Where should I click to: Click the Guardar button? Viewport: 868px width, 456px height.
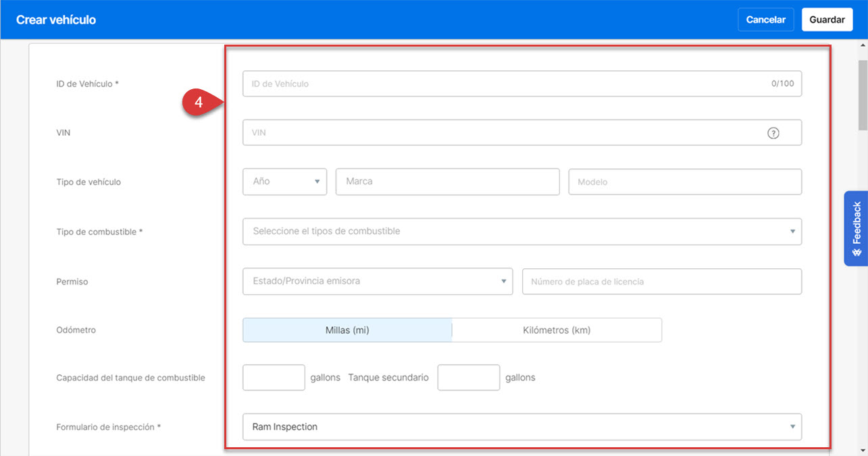click(x=827, y=20)
